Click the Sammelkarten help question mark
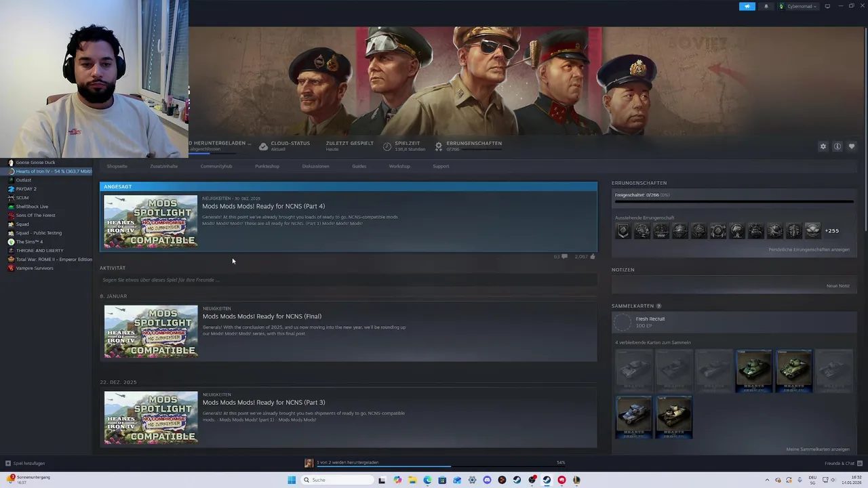The width and height of the screenshot is (868, 488). [658, 306]
